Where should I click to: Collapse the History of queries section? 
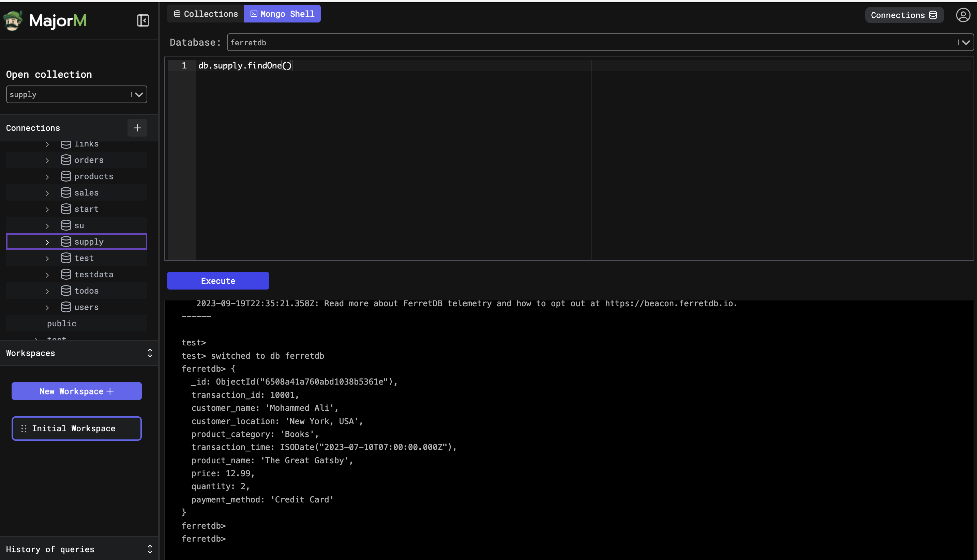tap(150, 549)
